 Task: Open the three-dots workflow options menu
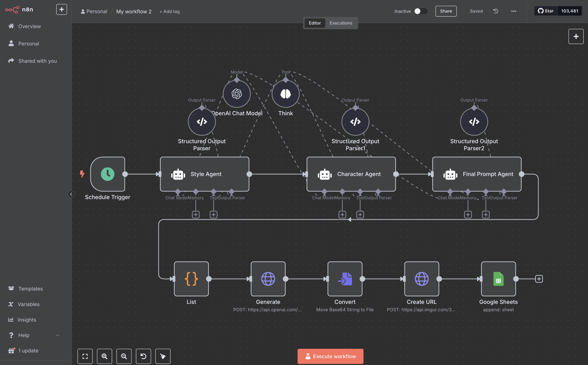point(514,11)
